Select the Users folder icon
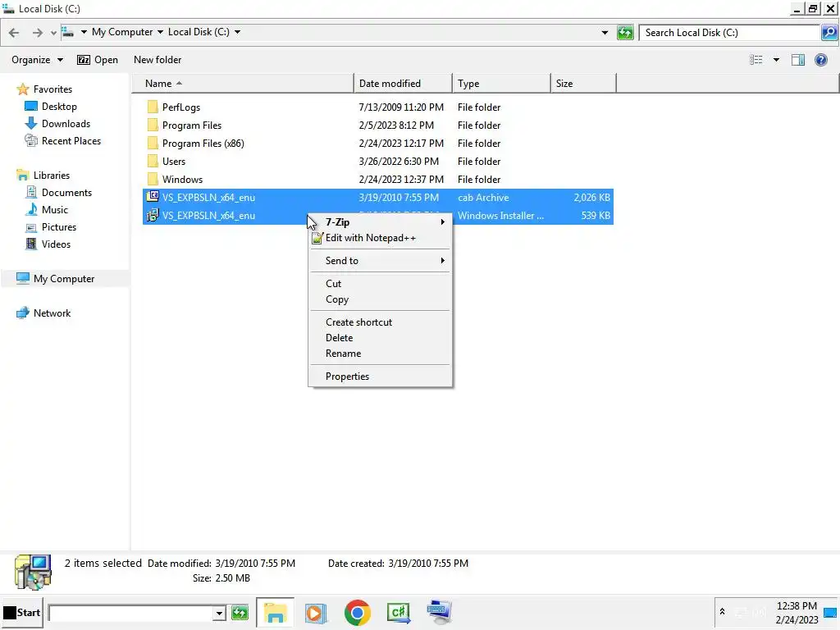840x630 pixels. coord(153,162)
